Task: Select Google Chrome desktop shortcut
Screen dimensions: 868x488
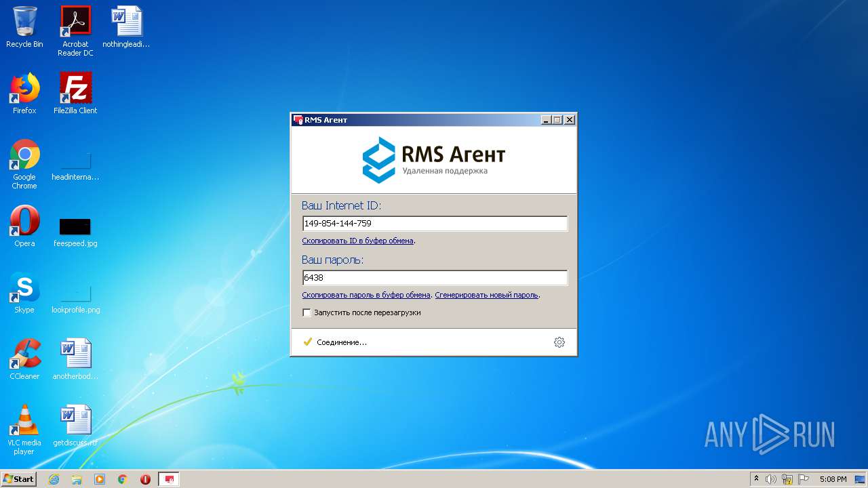Action: point(24,165)
